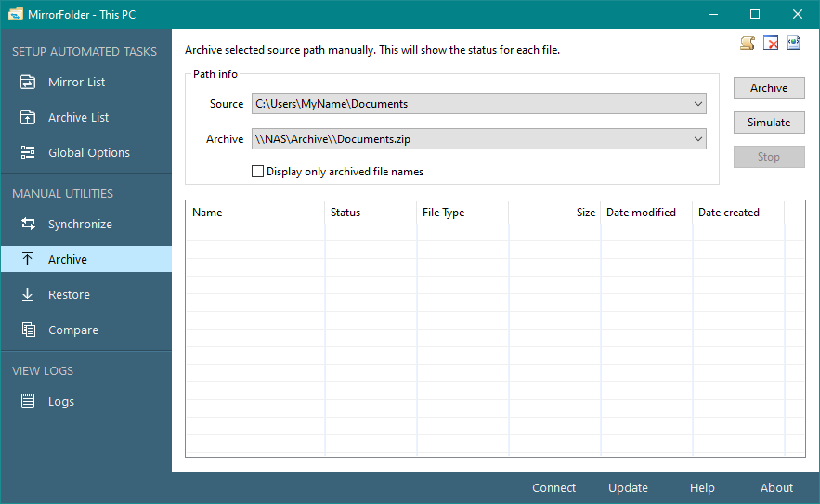820x504 pixels.
Task: View the Logs page
Action: point(86,401)
